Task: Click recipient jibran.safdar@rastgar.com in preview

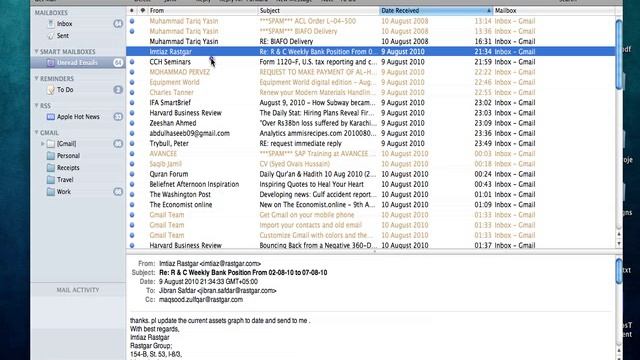Action: (x=237, y=291)
